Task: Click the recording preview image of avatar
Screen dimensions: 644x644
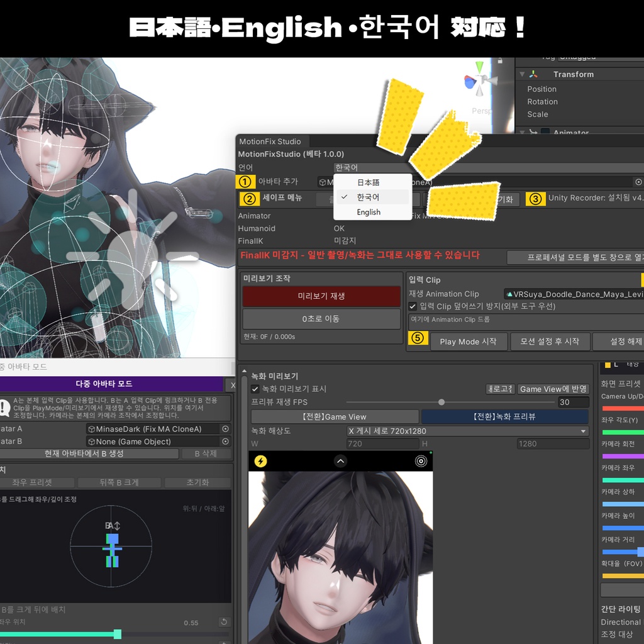Action: 340,557
